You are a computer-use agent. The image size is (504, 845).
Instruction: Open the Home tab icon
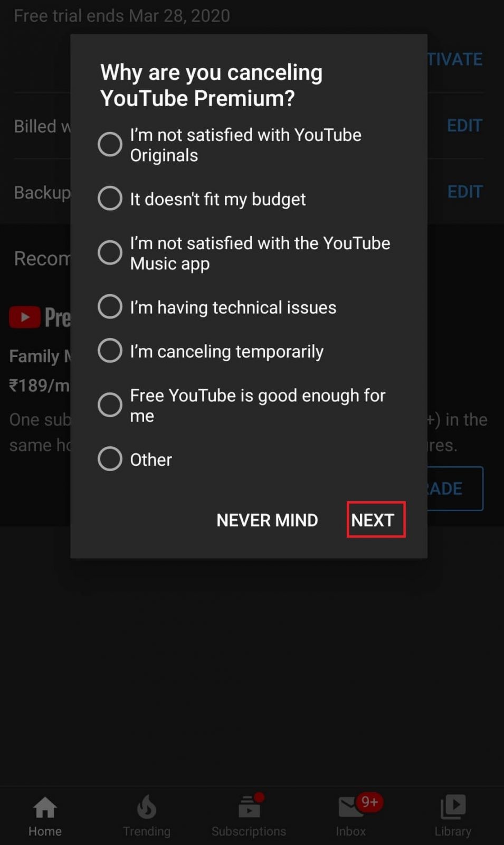pyautogui.click(x=45, y=808)
